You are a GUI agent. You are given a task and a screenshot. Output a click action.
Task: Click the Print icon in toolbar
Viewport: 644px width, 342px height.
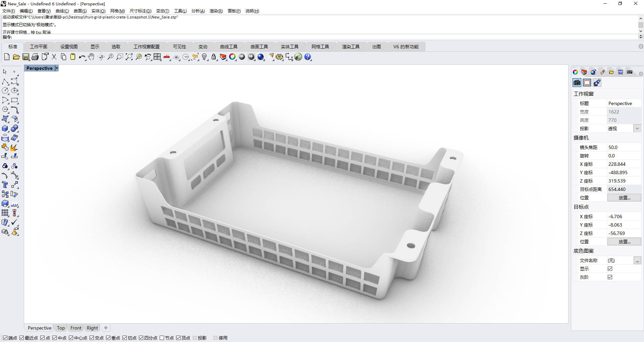pyautogui.click(x=35, y=57)
